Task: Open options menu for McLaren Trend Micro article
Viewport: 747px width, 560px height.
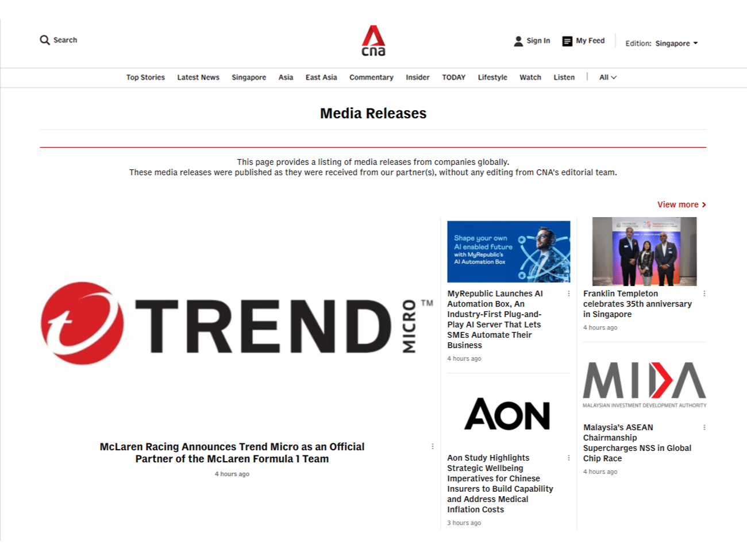Action: tap(433, 446)
